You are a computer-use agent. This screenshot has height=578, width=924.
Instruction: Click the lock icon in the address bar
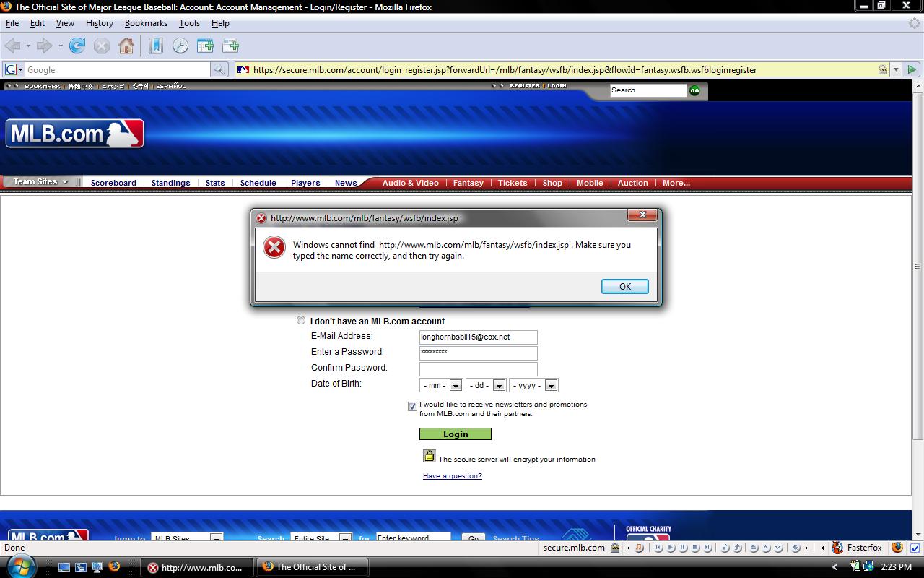coord(883,69)
